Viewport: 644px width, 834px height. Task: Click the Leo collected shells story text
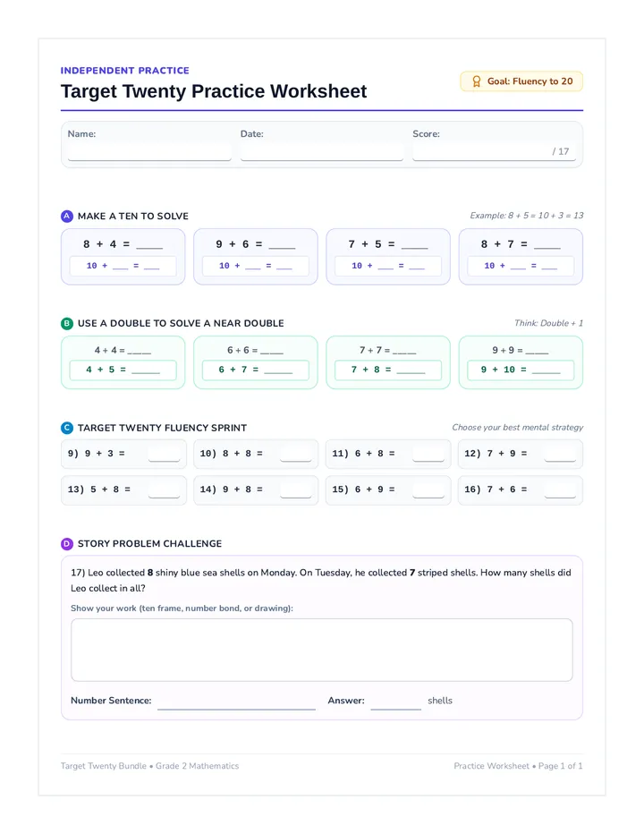[321, 580]
